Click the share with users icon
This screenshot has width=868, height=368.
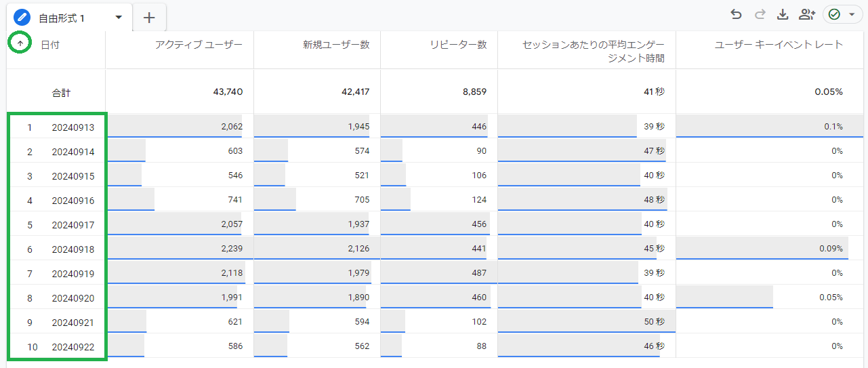(x=806, y=15)
